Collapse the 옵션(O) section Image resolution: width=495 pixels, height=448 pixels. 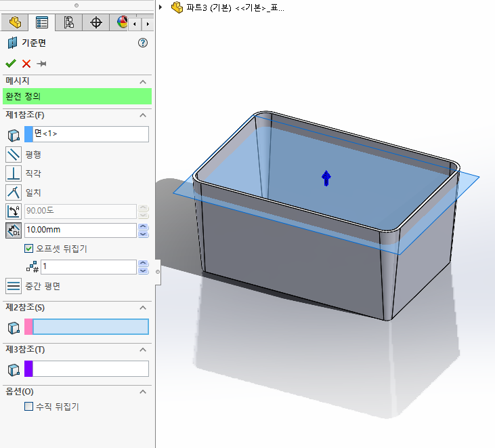click(143, 392)
